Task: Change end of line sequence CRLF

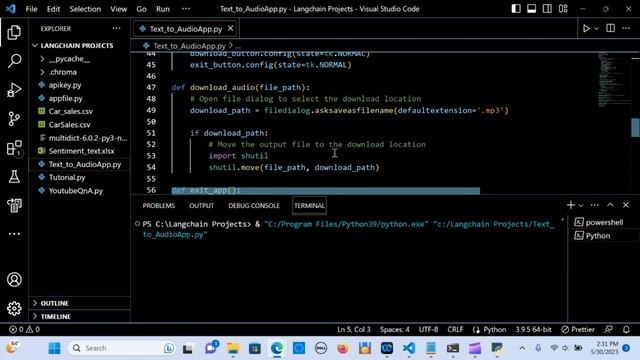Action: [x=455, y=329]
